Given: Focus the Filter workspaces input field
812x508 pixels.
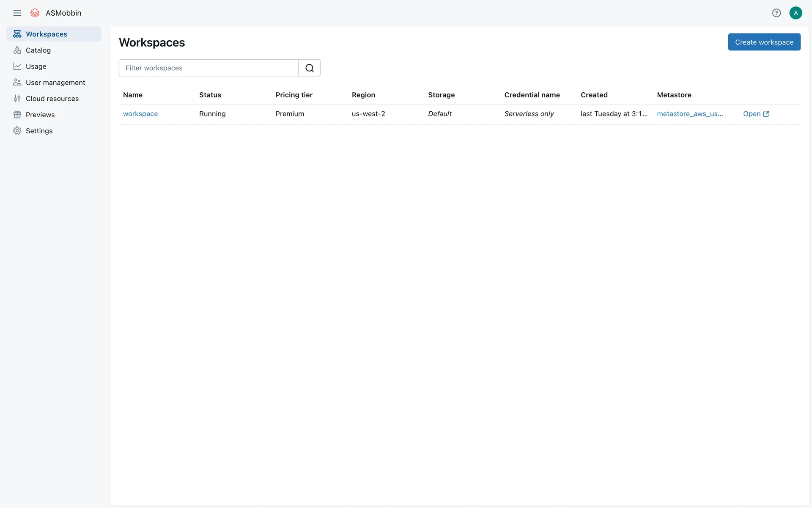Looking at the screenshot, I should [208, 68].
